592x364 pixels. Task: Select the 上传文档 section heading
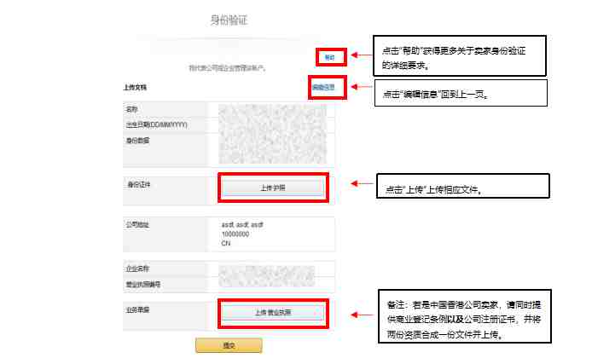click(135, 87)
